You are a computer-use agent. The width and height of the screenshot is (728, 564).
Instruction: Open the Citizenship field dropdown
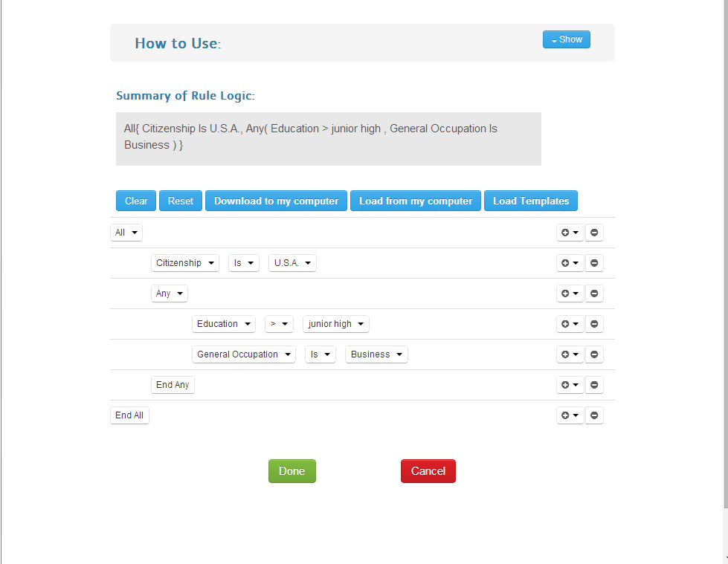(x=184, y=263)
